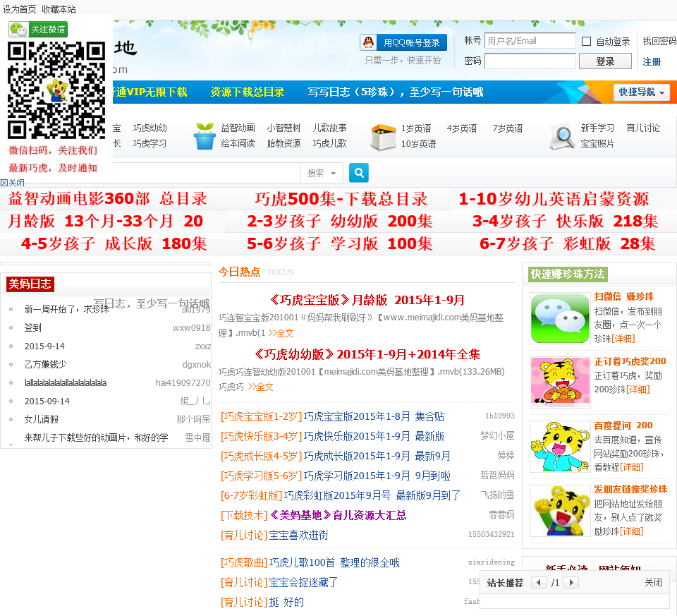The height and width of the screenshot is (616, 677).
Task: Open [下载技术]《美妈基地》育儿资源大汇总 post
Action: pos(313,515)
